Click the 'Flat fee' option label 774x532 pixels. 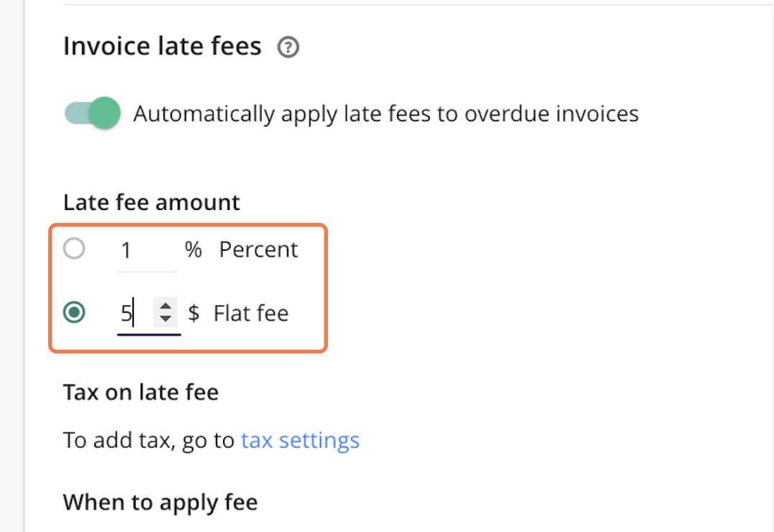[251, 313]
